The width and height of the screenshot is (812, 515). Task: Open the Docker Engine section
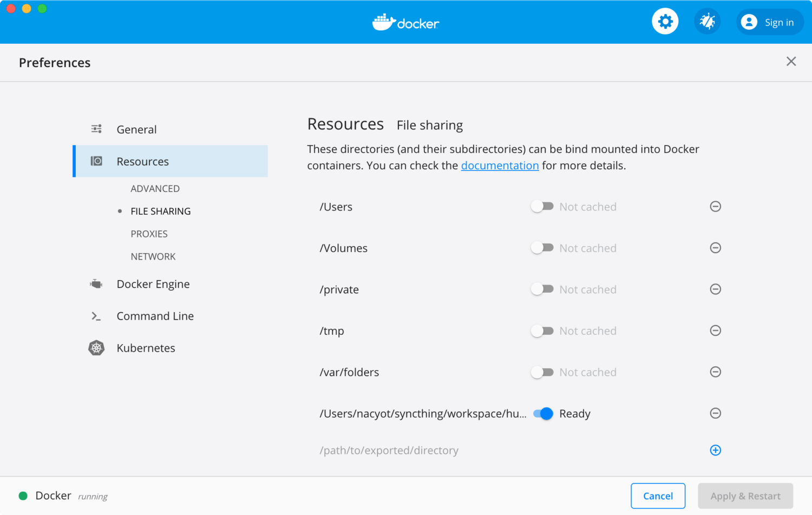coord(171,284)
